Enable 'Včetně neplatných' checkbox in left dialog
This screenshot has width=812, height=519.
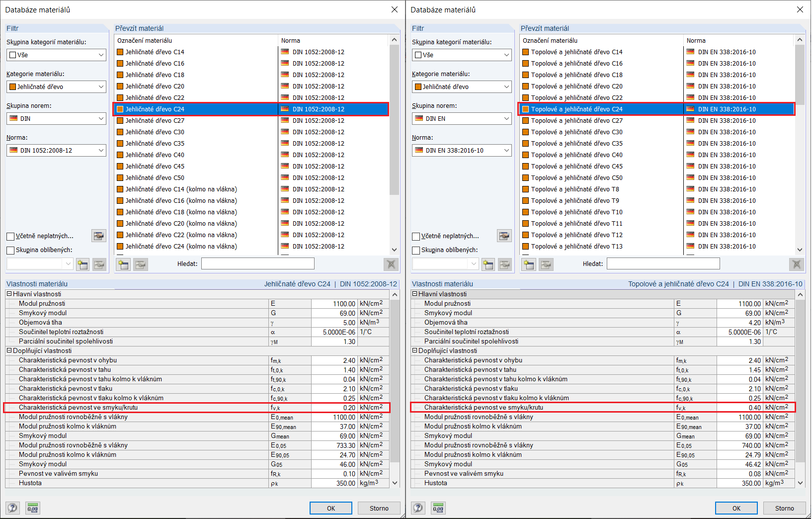tap(10, 236)
